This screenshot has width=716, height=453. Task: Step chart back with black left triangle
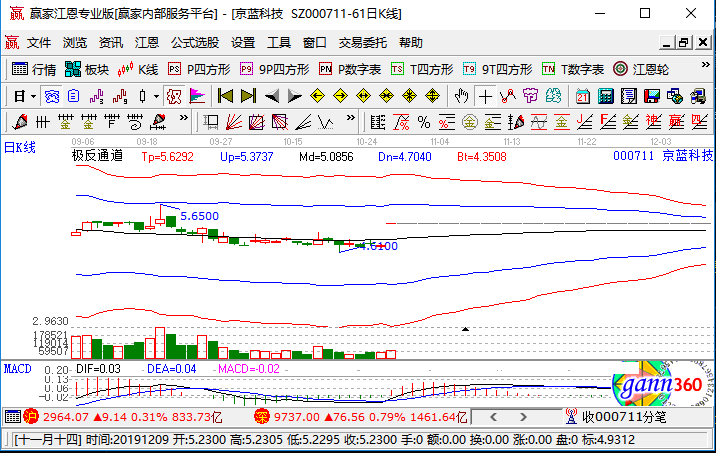point(272,96)
